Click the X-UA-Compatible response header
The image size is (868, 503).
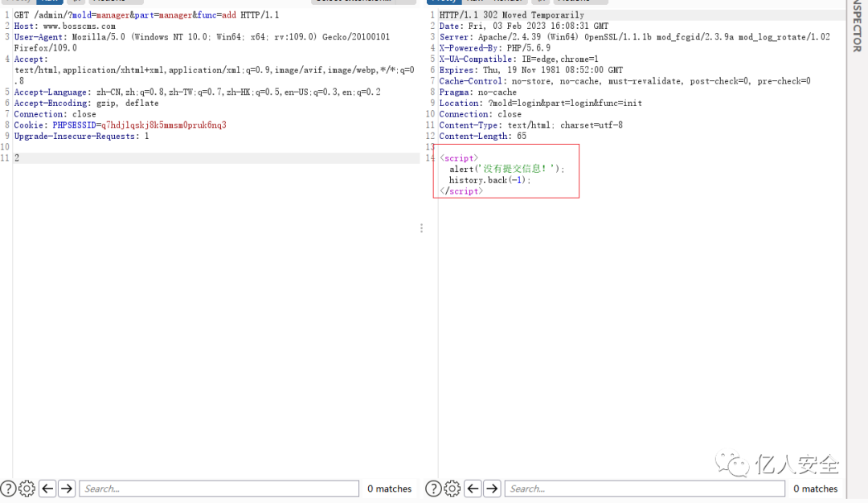click(518, 59)
